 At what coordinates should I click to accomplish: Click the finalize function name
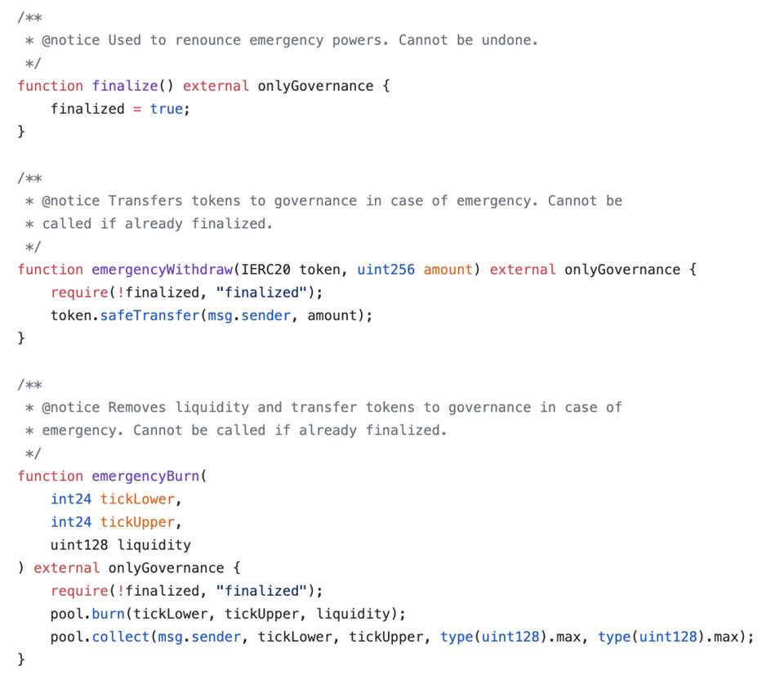coord(125,86)
